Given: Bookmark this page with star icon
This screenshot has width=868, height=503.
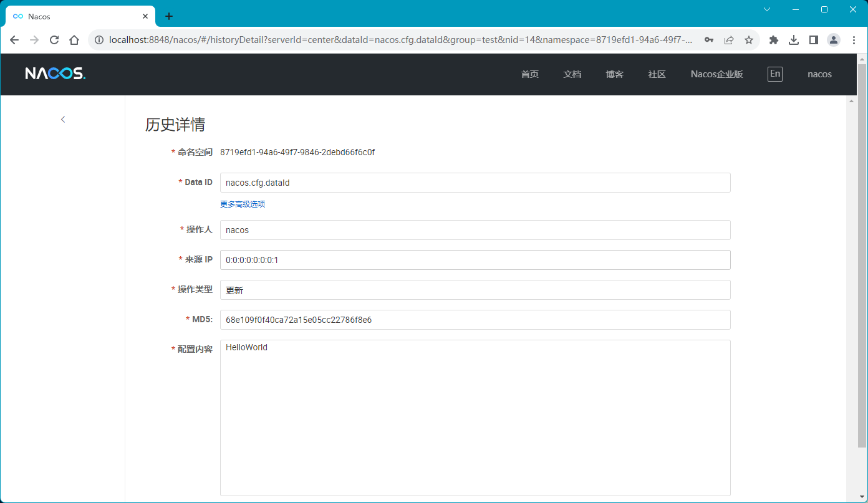Looking at the screenshot, I should pos(749,40).
